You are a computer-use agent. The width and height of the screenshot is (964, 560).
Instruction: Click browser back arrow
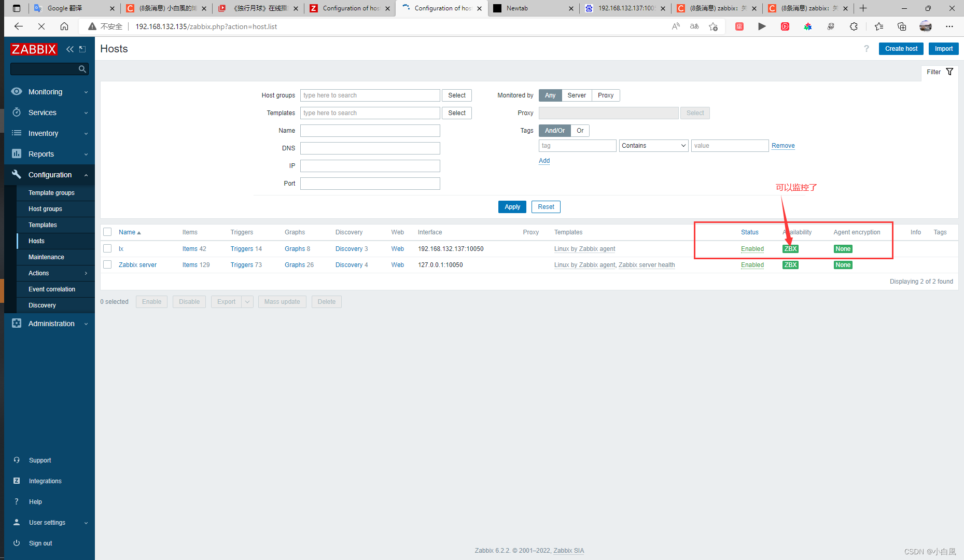19,26
